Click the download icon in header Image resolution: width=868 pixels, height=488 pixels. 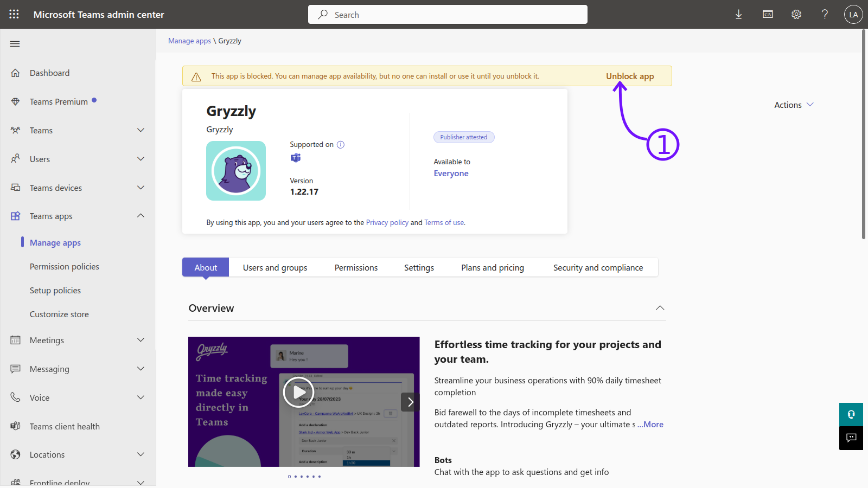click(738, 15)
